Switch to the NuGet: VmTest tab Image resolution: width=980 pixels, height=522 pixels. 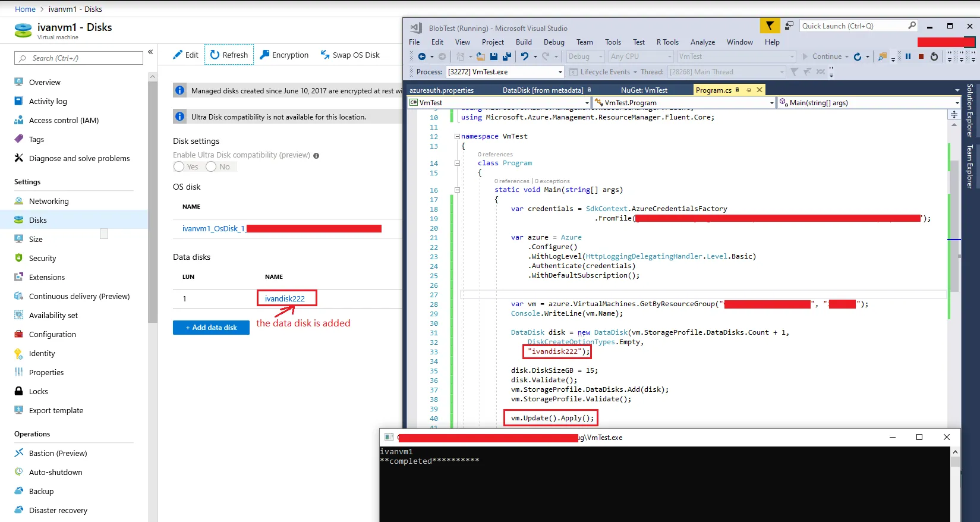pyautogui.click(x=644, y=90)
